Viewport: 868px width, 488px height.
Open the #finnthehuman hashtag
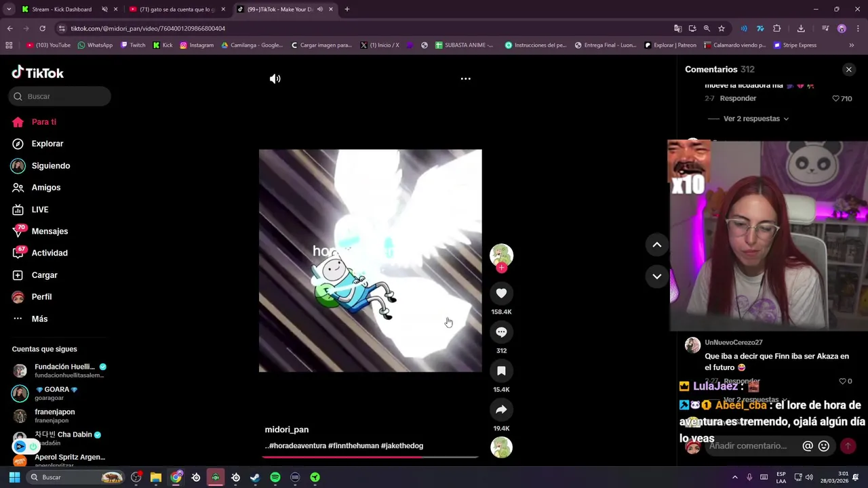[x=353, y=446]
